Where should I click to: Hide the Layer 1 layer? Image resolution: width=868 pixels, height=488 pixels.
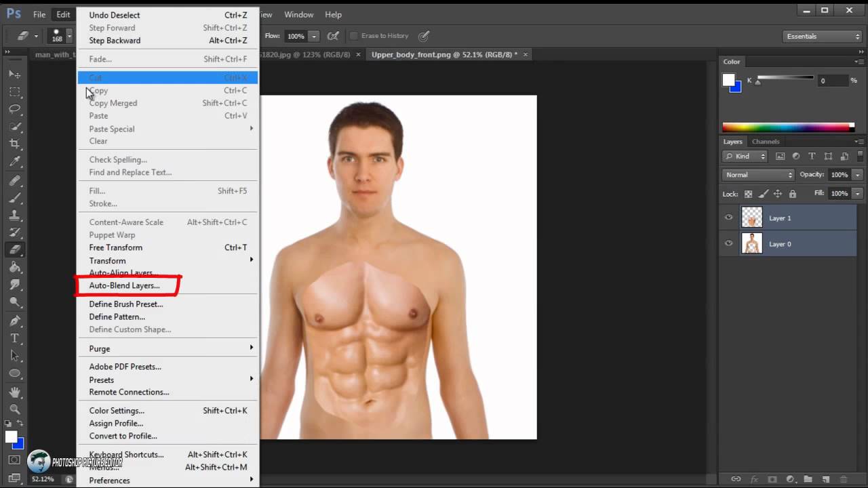(729, 218)
